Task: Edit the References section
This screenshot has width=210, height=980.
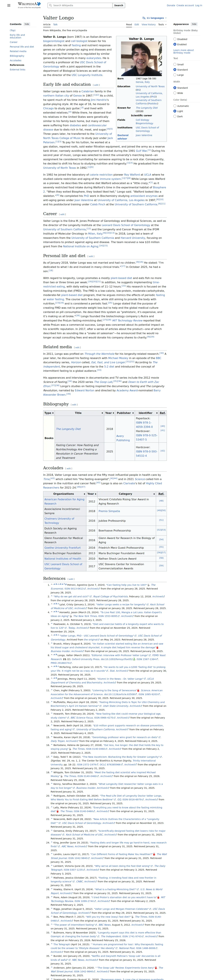Action: (71, 579)
